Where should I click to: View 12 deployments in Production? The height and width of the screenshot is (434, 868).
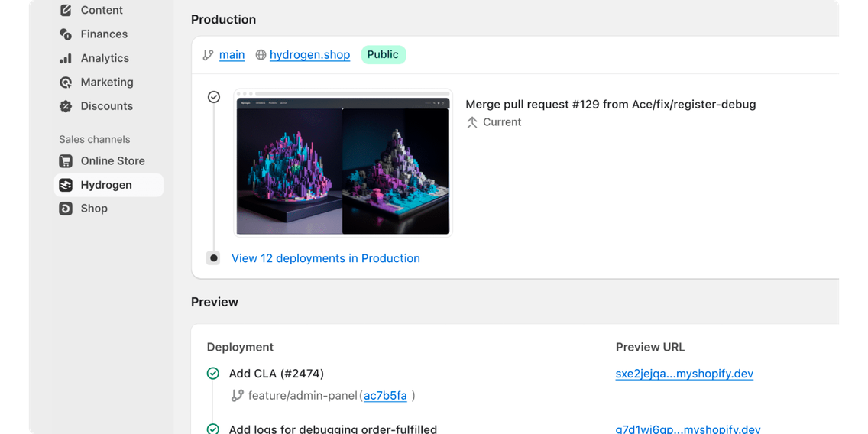tap(325, 258)
